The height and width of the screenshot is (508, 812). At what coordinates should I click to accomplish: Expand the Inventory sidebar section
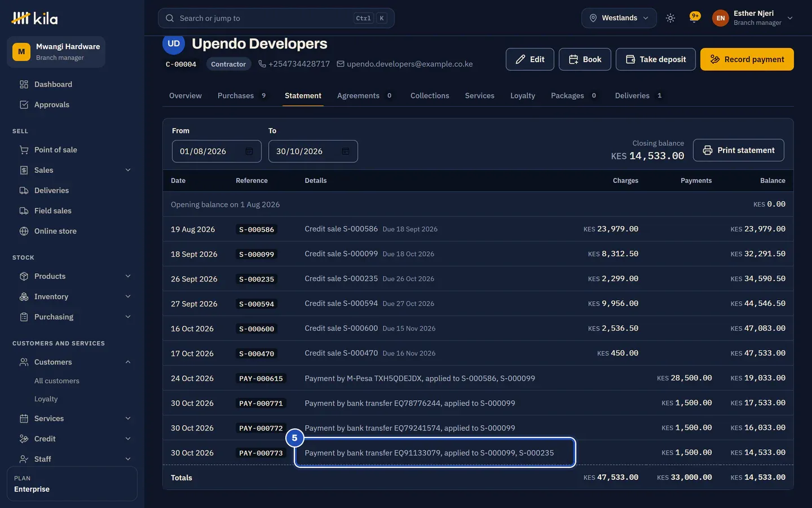[x=128, y=296]
